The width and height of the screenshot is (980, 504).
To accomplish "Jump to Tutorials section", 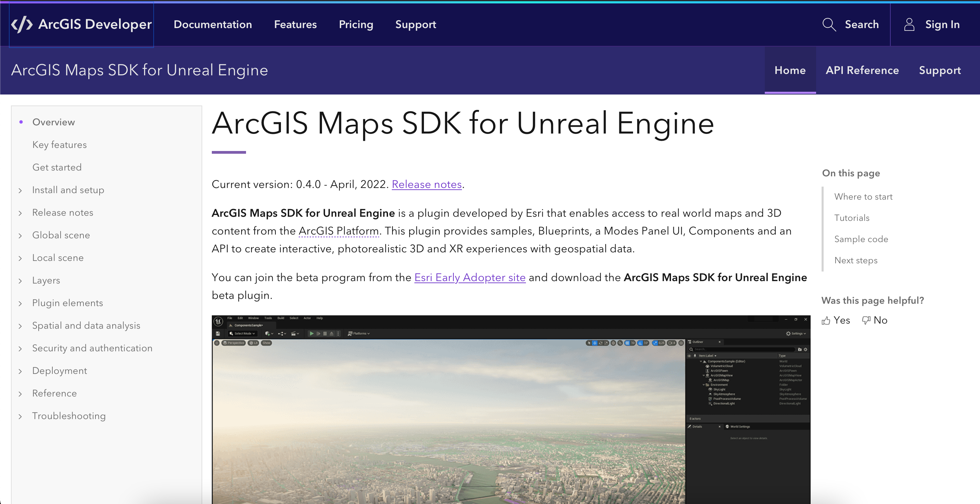I will coord(852,218).
